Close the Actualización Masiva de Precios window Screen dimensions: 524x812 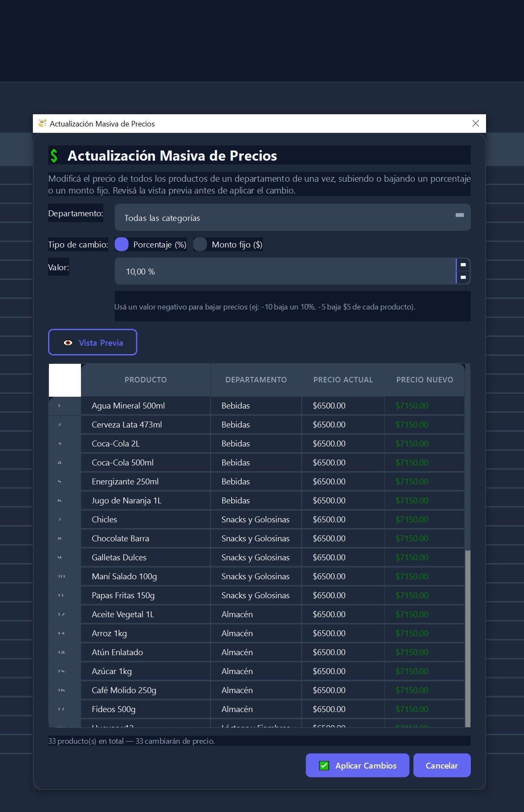coord(475,124)
